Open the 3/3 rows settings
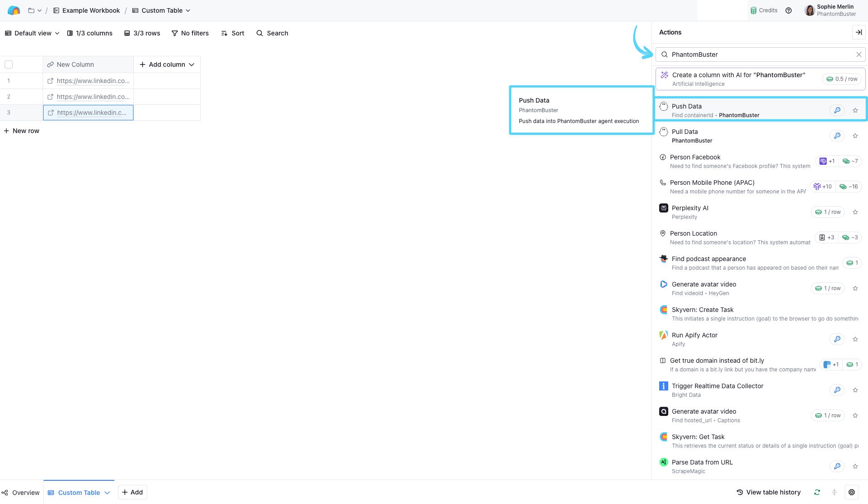 coord(142,33)
